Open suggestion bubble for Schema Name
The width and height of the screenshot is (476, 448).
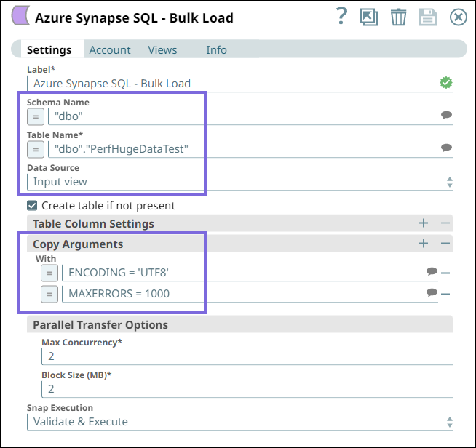point(446,115)
